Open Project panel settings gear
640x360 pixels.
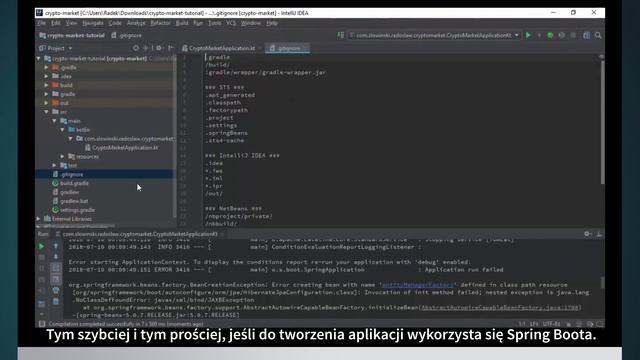click(159, 48)
